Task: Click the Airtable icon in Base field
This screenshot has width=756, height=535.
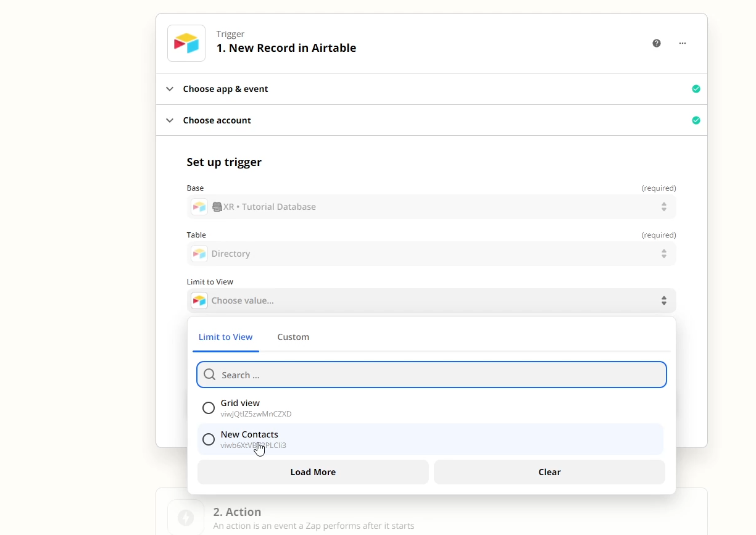Action: click(x=199, y=207)
